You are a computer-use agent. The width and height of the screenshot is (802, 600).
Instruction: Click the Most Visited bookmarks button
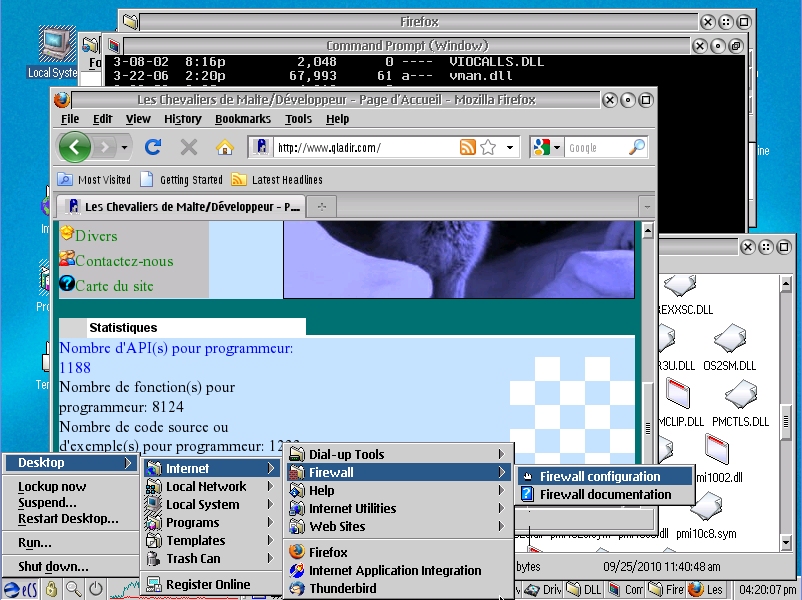[x=95, y=179]
